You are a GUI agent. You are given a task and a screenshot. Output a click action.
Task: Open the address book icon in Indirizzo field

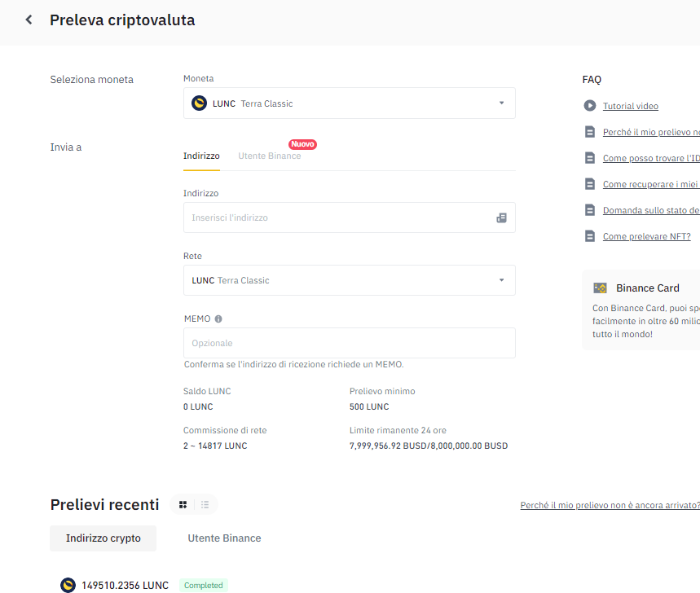[x=501, y=217]
